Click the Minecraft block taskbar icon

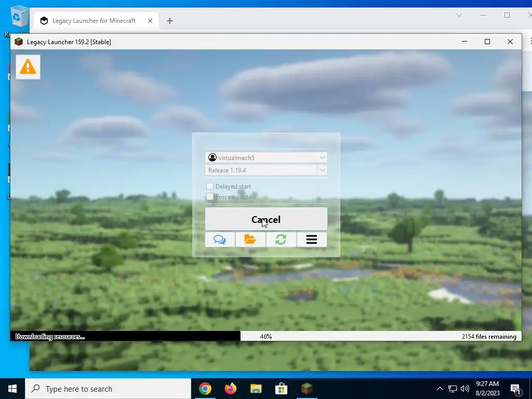tap(307, 389)
